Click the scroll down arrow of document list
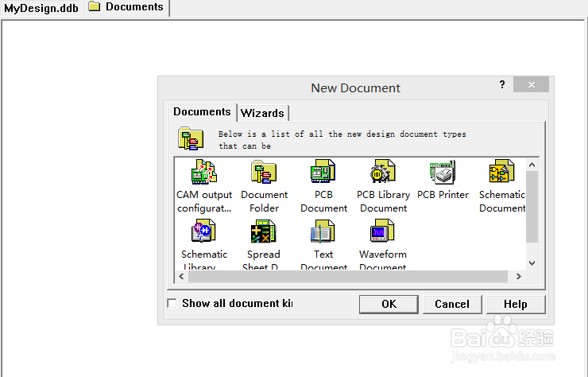Image resolution: width=588 pixels, height=377 pixels. click(532, 263)
